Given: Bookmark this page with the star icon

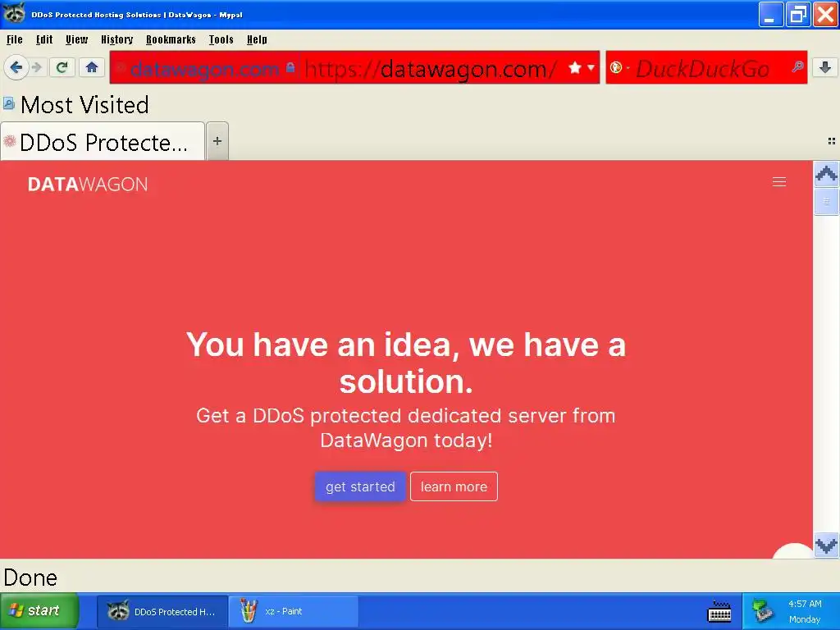Looking at the screenshot, I should (x=575, y=67).
